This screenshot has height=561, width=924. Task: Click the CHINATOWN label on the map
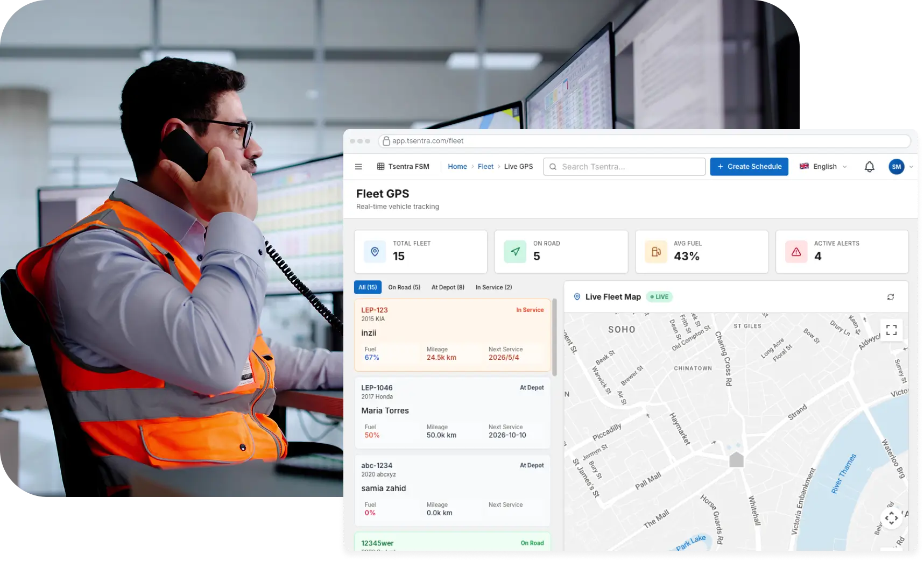point(693,368)
